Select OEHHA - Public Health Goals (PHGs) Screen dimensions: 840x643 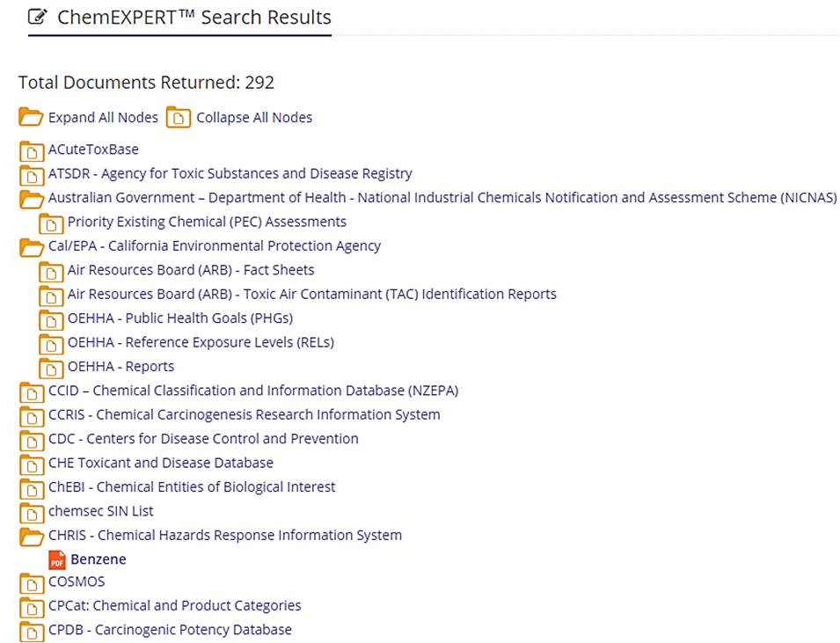pyautogui.click(x=180, y=318)
